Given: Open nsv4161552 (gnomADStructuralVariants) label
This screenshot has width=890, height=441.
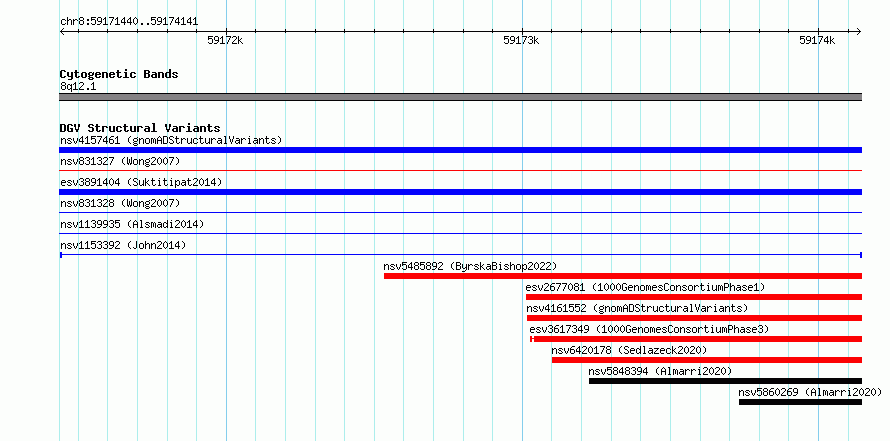Looking at the screenshot, I should 637,308.
